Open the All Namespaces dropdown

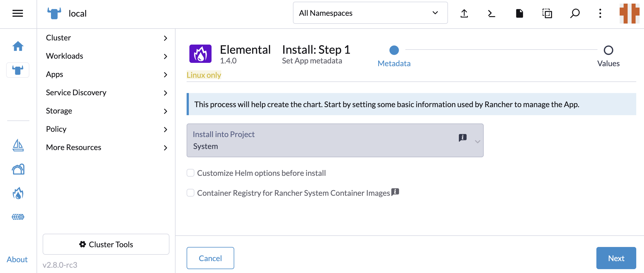pyautogui.click(x=370, y=13)
